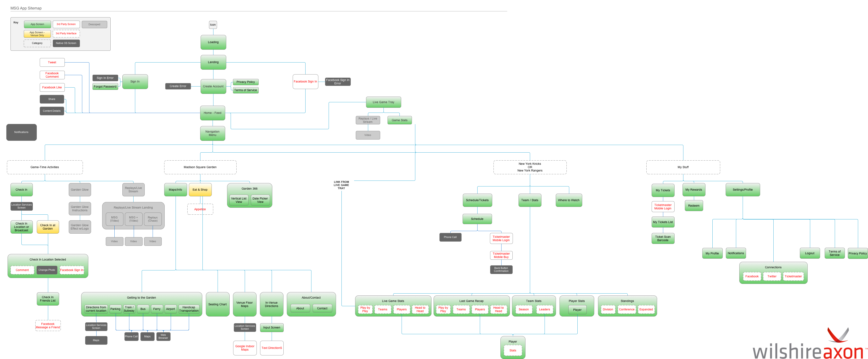Select the Madison Square Garden category box

click(x=200, y=167)
